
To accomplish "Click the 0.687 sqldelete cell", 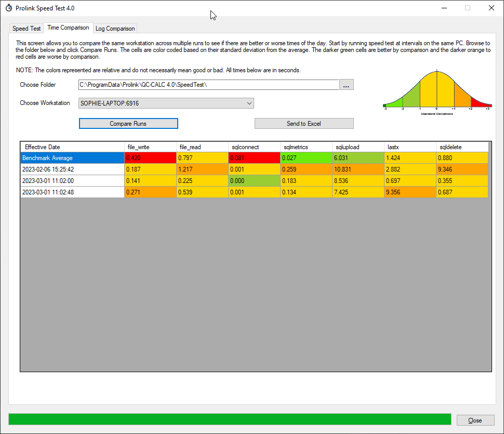I will 462,192.
